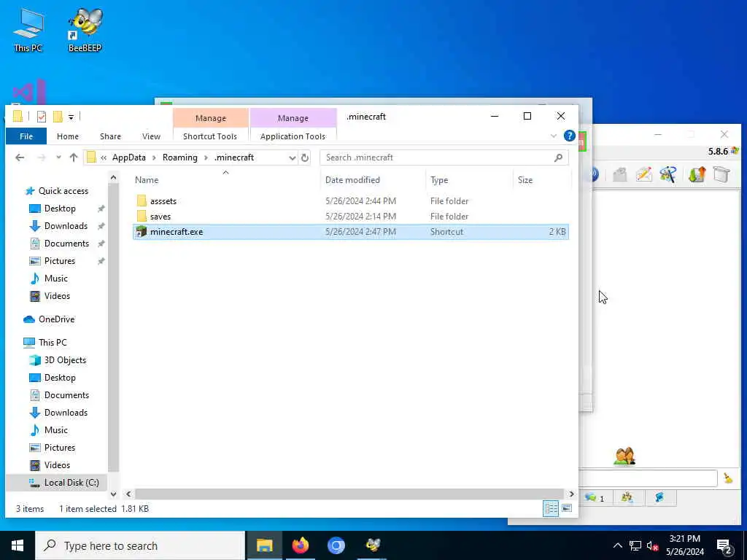Open pinned Downloads under Quick access
The image size is (747, 560).
tap(66, 226)
